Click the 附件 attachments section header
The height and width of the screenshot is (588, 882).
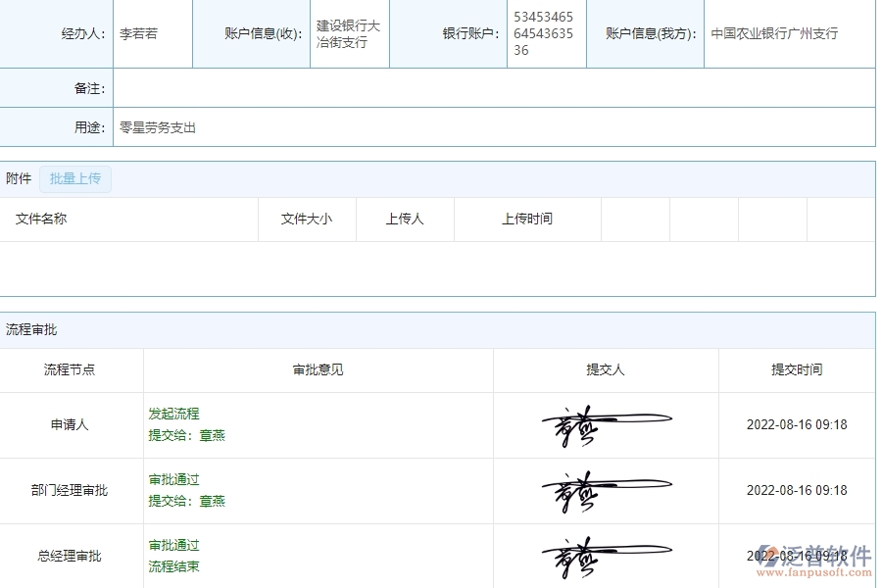coord(18,178)
